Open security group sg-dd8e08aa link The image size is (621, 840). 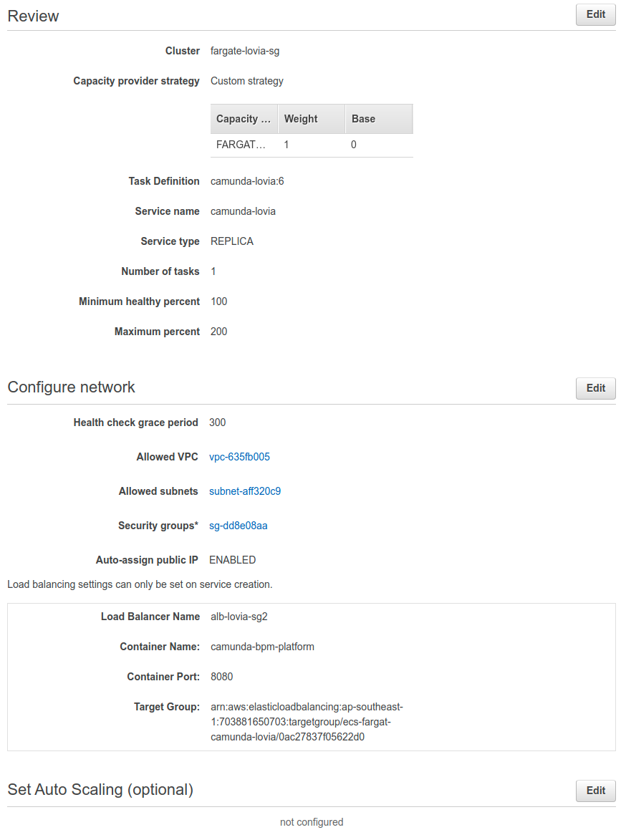click(238, 526)
